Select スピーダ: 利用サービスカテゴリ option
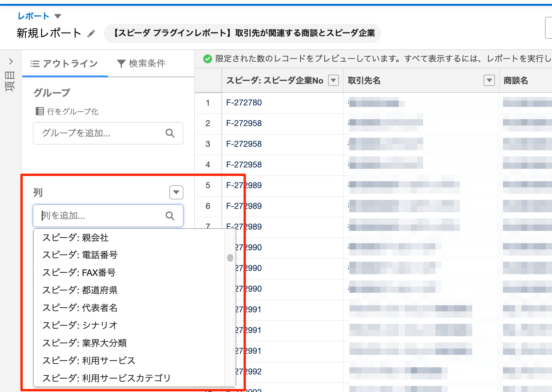 (x=106, y=378)
